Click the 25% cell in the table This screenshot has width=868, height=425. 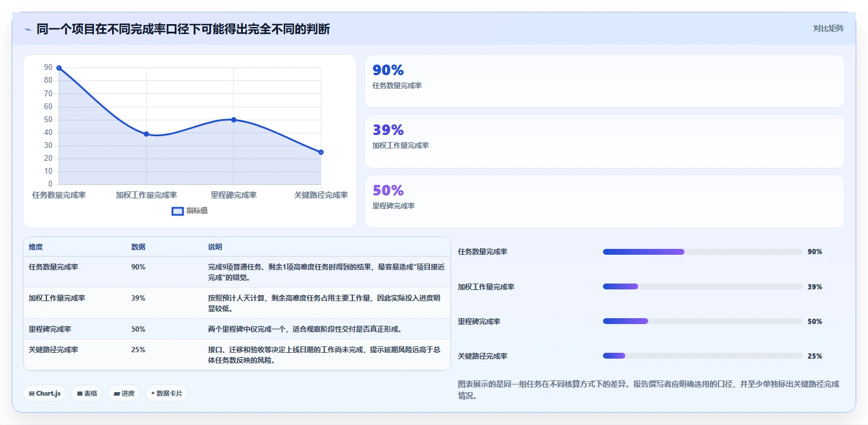tap(138, 349)
